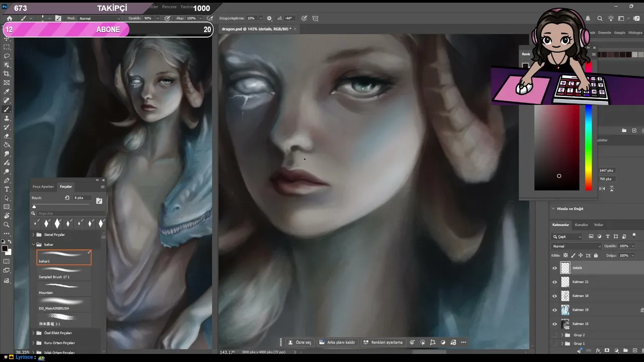Select the Pen tool
The width and height of the screenshot is (644, 362).
pos(7,180)
